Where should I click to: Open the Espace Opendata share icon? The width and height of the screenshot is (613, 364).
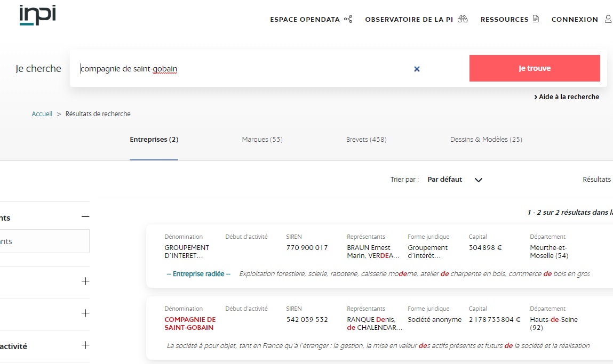click(348, 19)
